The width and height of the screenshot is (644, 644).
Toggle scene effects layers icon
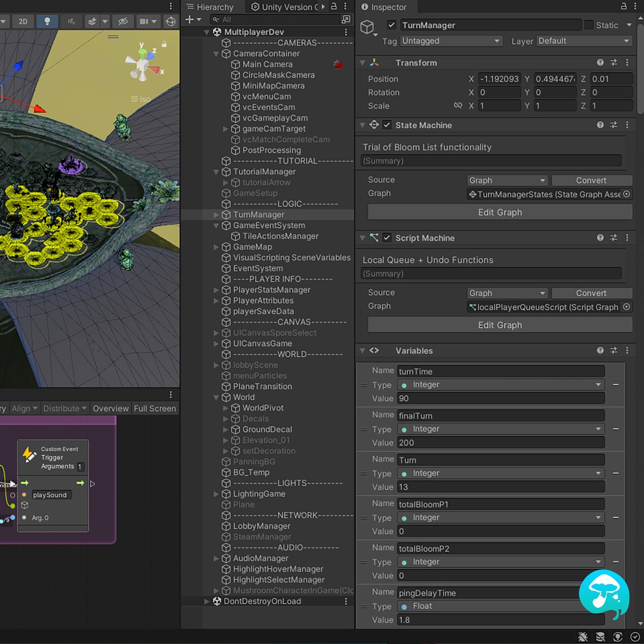[92, 21]
